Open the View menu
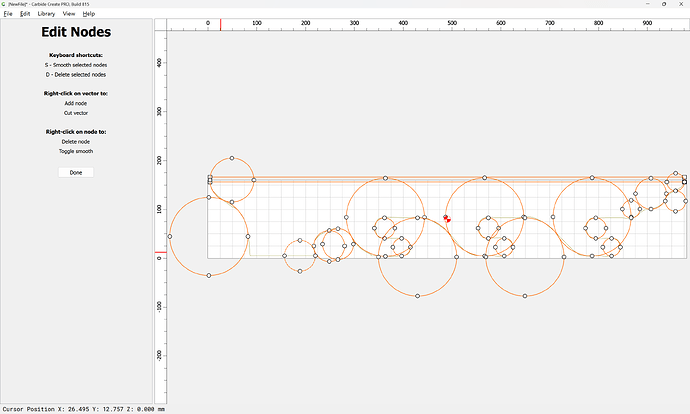The image size is (690, 414). point(69,14)
